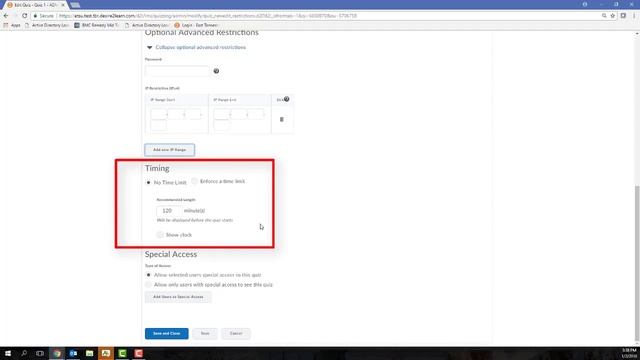Open the green Camtasia taskbar icon
Screen dimensions: 640x360
coord(122,353)
